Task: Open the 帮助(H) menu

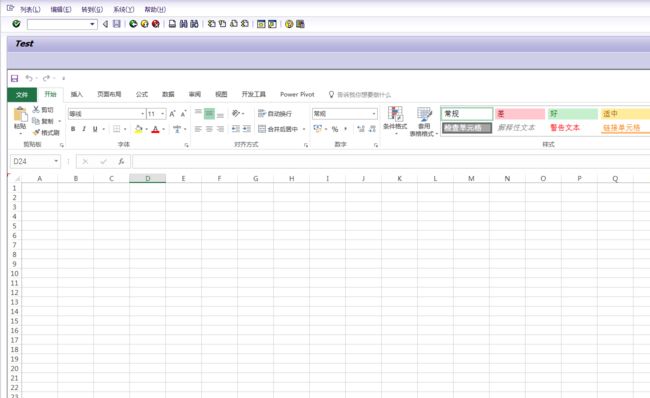Action: [155, 9]
